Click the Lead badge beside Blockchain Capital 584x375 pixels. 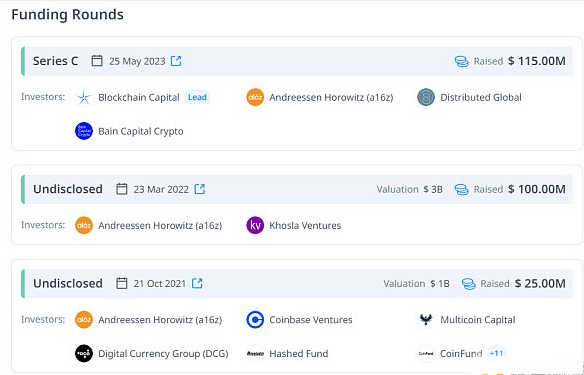tap(197, 97)
